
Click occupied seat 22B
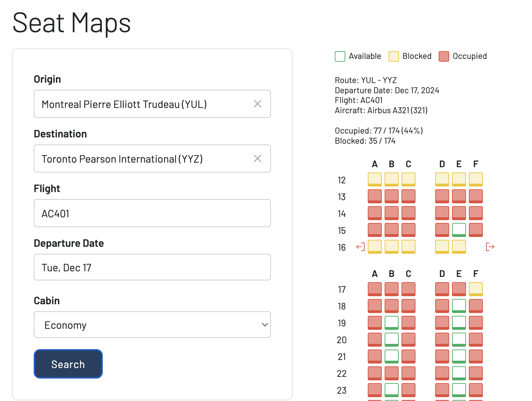392,373
